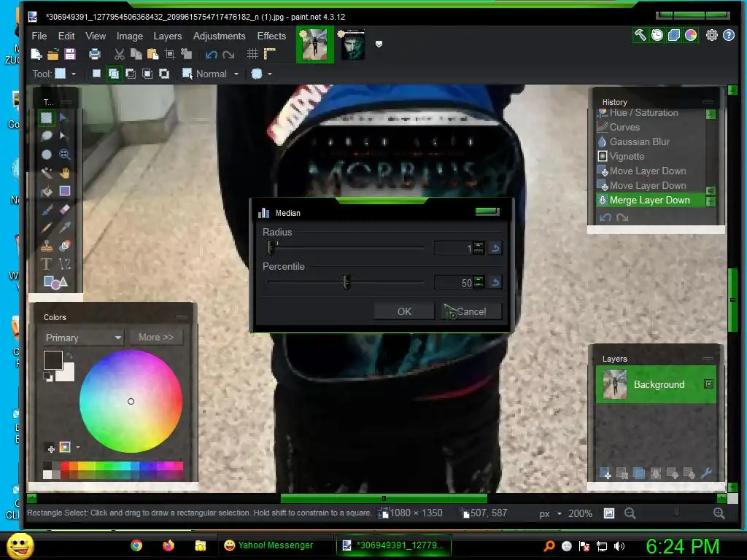Open the palette management dropdown arrow
This screenshot has width=747, height=560.
click(78, 447)
